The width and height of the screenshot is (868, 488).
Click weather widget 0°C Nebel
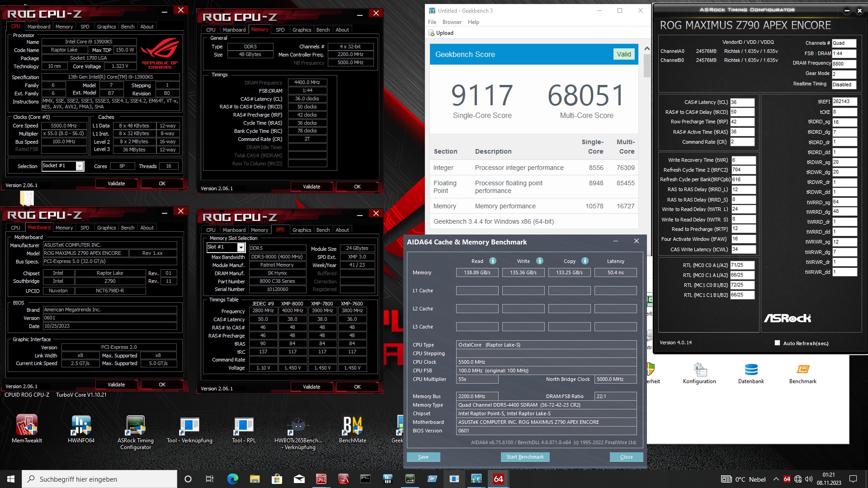click(x=743, y=479)
